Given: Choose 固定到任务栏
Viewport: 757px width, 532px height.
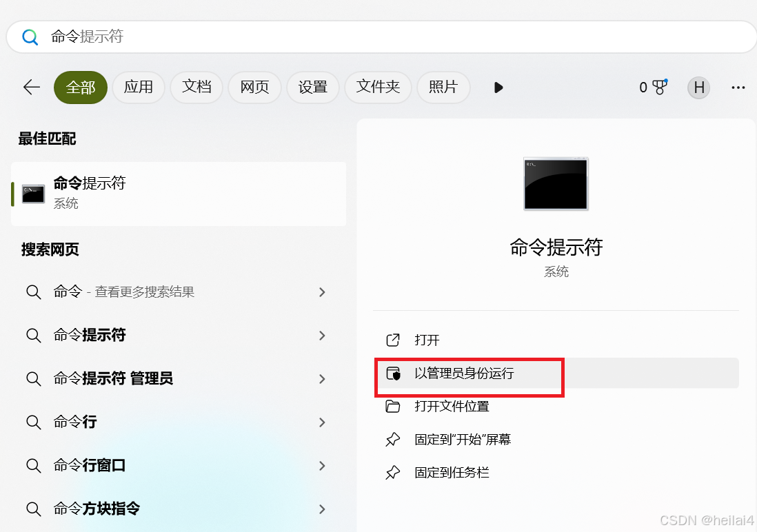Looking at the screenshot, I should coord(556,473).
